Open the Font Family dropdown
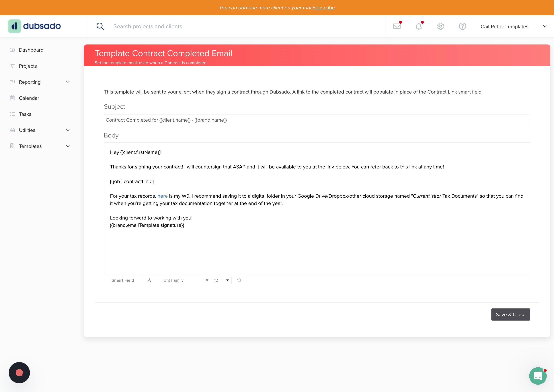Viewport: 554px width, 392px height. [185, 280]
